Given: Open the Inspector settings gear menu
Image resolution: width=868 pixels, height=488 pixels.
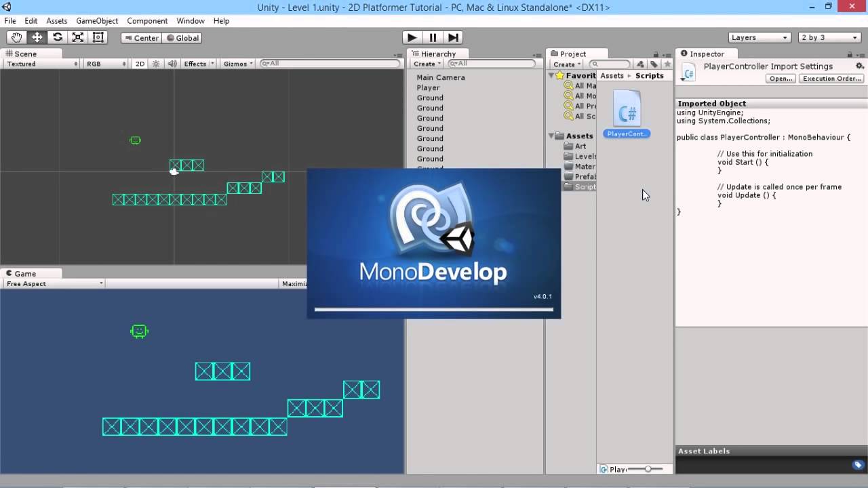Looking at the screenshot, I should point(860,66).
